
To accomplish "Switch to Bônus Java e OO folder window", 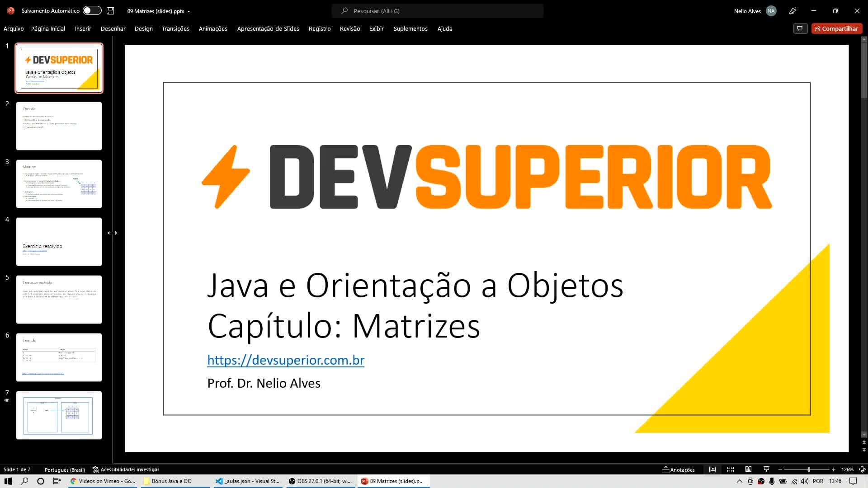I will coord(175,481).
